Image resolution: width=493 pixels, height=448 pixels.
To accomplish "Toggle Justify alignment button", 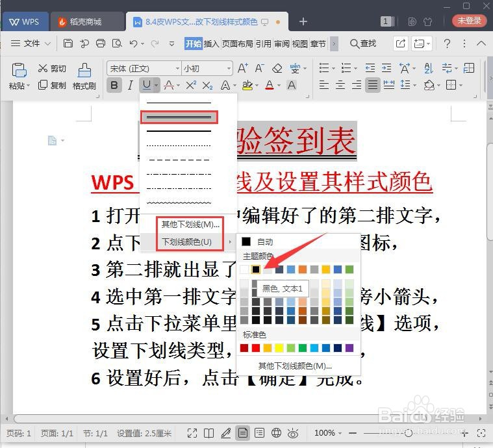I will point(373,85).
